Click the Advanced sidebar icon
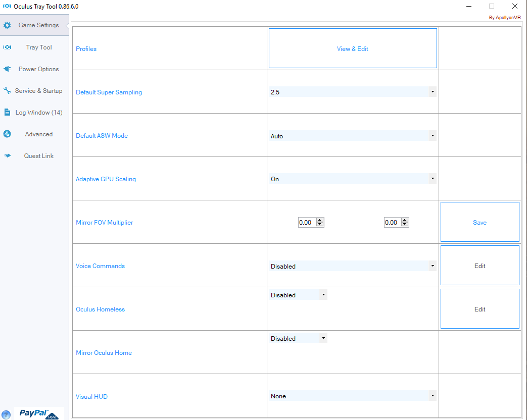 tap(7, 134)
